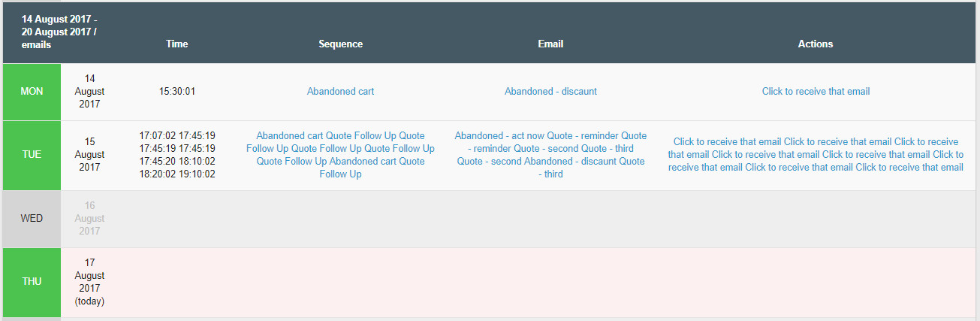980x321 pixels.
Task: Click the 17 August 2017 (today) date cell
Action: tap(89, 282)
